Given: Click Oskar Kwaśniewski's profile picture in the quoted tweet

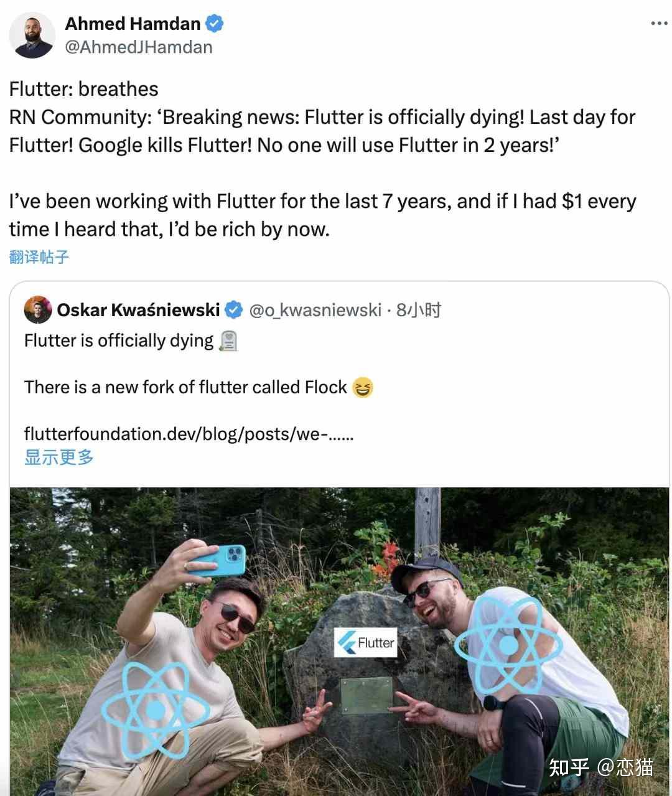Looking at the screenshot, I should pyautogui.click(x=36, y=309).
